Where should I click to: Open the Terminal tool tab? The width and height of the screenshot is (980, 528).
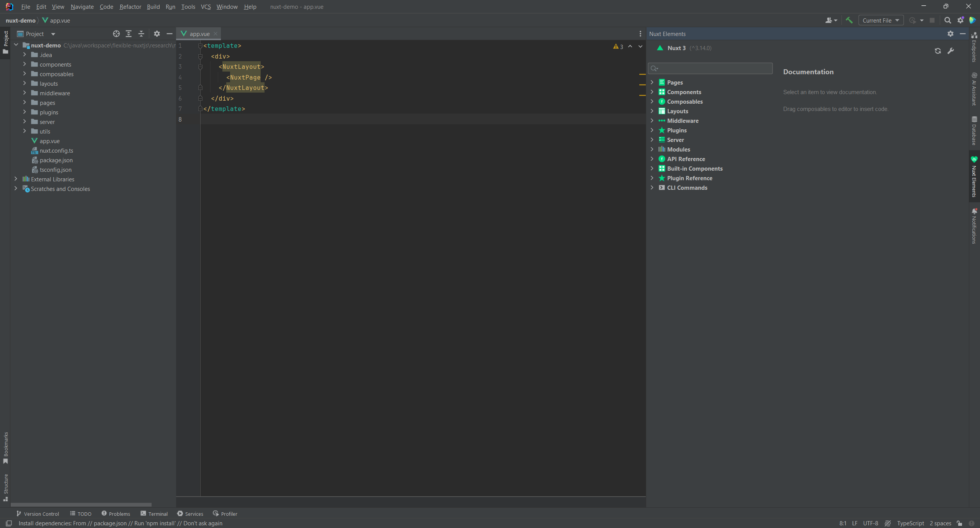click(154, 513)
